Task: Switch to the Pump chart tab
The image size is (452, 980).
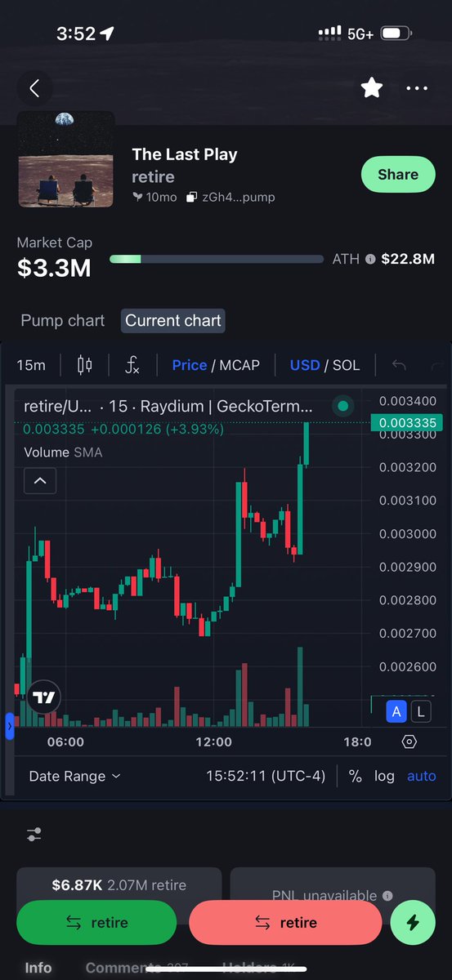Action: (63, 320)
